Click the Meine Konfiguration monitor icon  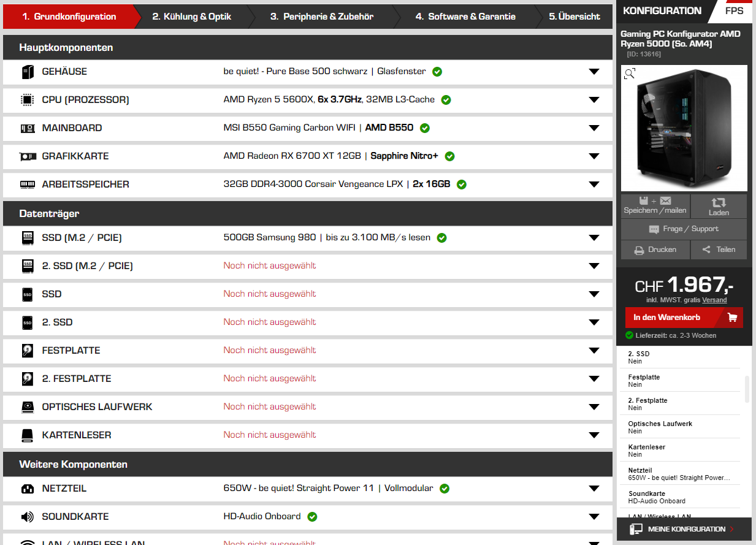pyautogui.click(x=636, y=529)
